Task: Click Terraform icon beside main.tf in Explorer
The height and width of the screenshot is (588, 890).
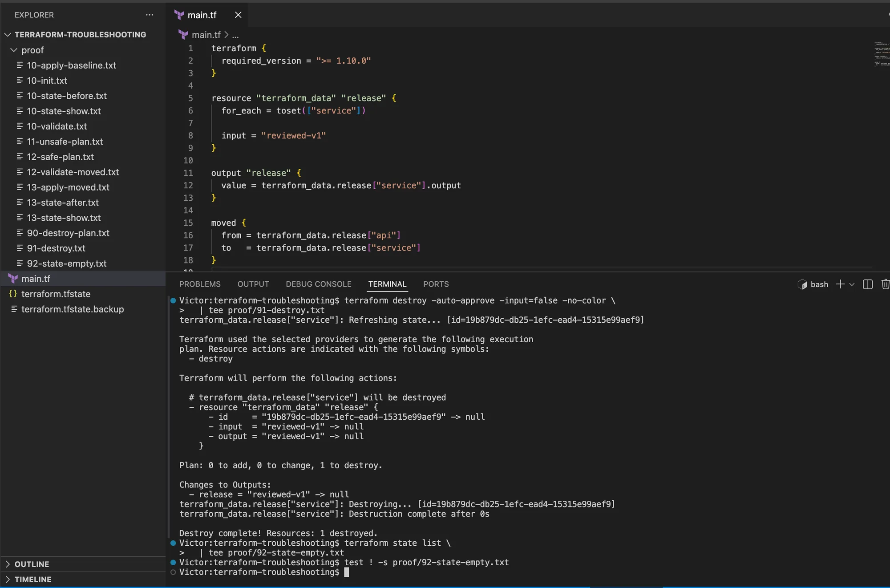Action: tap(13, 279)
